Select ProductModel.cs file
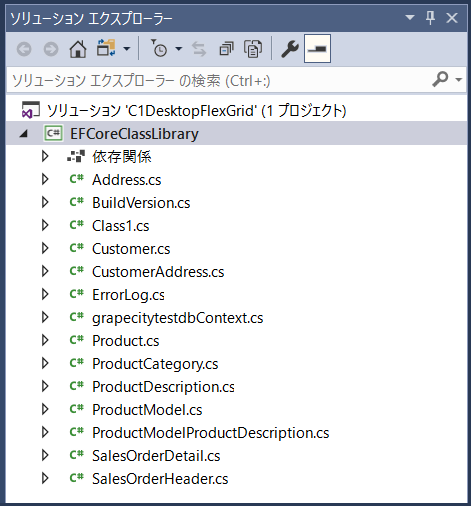Image resolution: width=471 pixels, height=506 pixels. click(147, 410)
